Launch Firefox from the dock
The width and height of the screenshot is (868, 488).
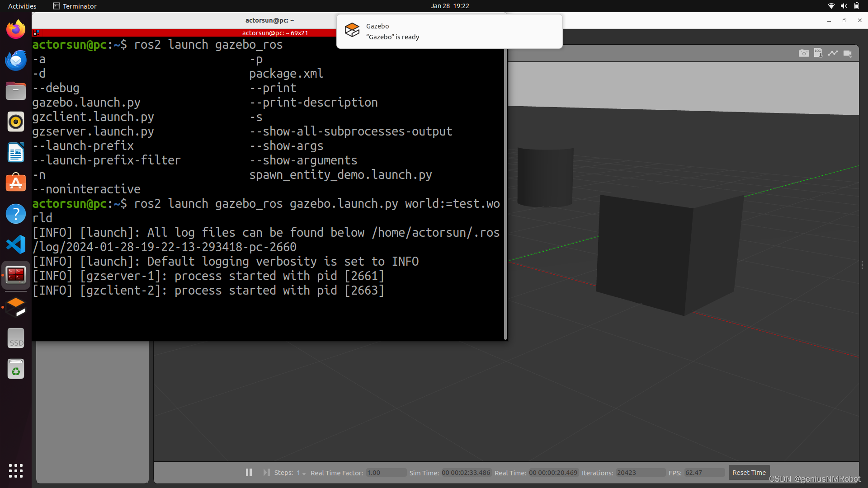point(15,28)
